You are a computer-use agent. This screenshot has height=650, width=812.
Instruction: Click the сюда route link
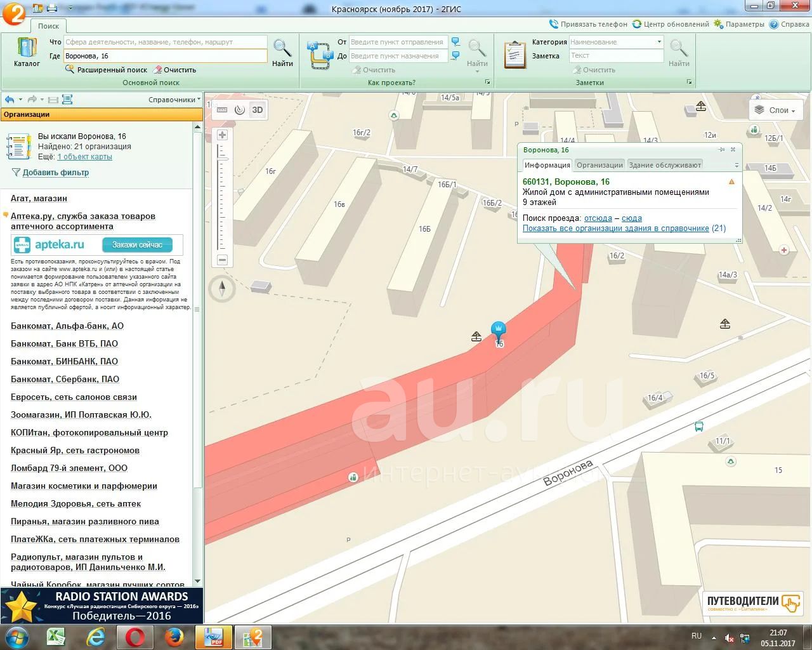(x=631, y=218)
